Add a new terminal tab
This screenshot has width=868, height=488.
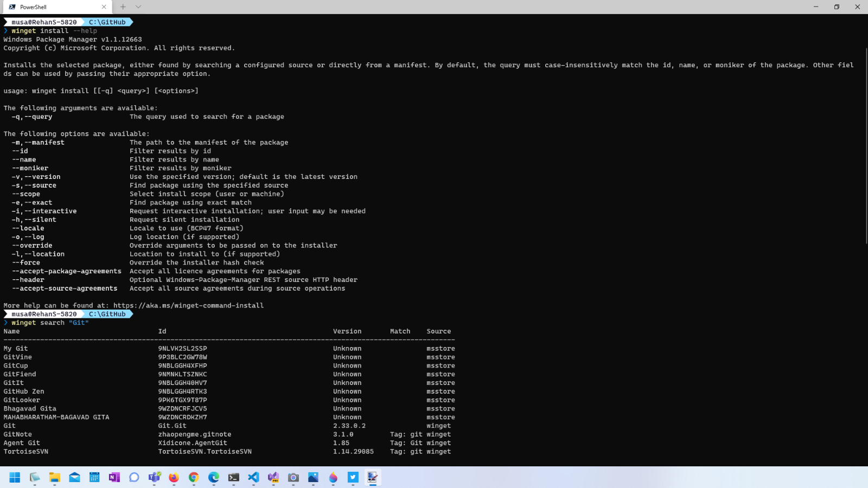[x=123, y=7]
